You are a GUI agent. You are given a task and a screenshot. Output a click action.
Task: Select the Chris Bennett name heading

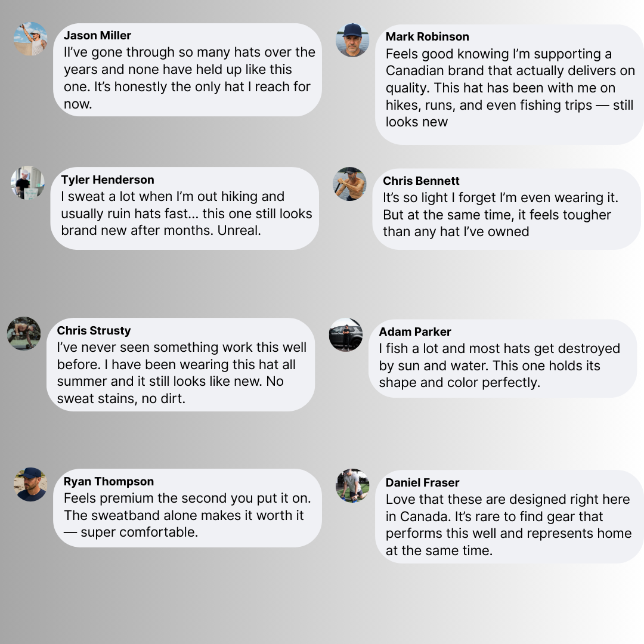point(421,181)
